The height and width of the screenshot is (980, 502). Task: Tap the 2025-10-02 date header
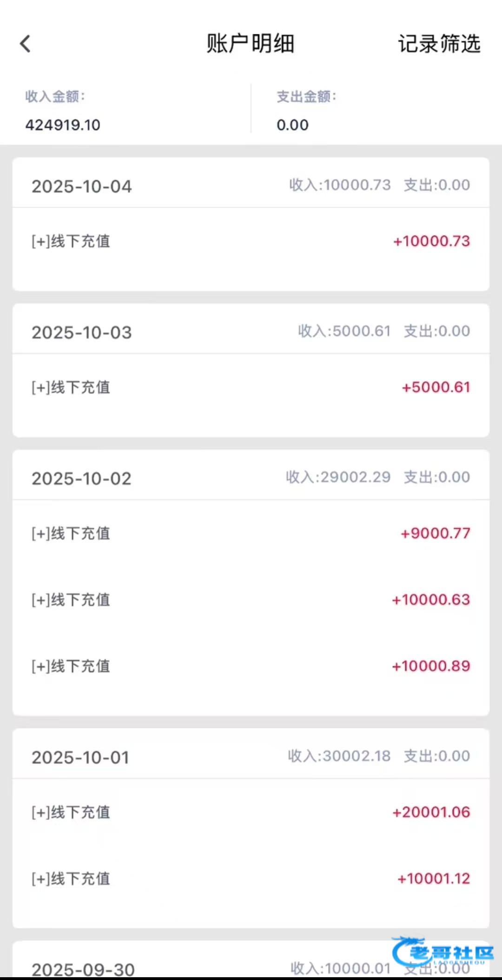pos(82,478)
